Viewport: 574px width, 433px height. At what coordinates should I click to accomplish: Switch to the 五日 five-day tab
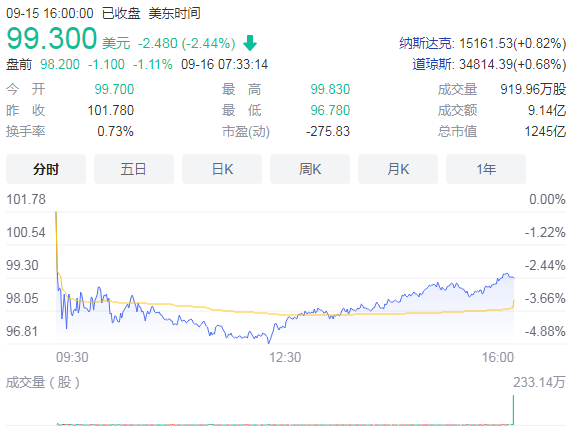coord(134,169)
